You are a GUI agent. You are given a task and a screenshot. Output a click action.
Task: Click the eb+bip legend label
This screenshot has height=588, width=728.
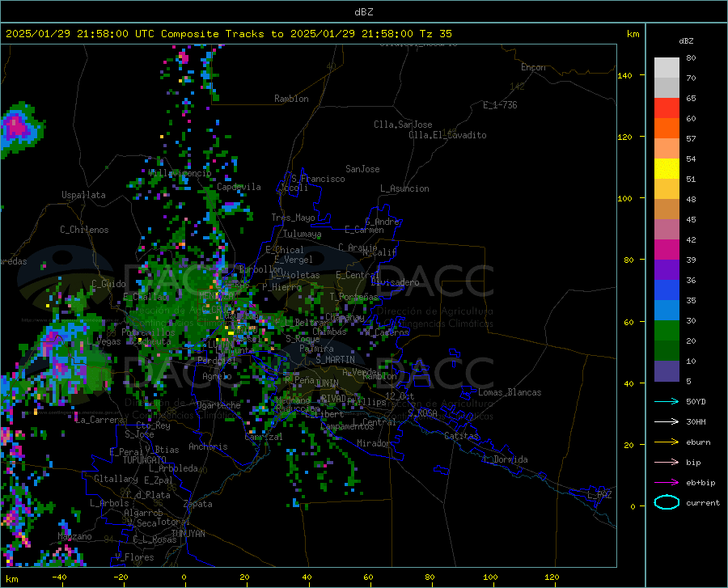pyautogui.click(x=700, y=483)
